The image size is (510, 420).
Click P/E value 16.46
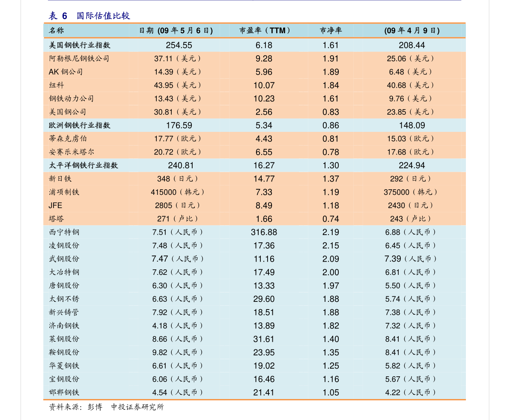(264, 379)
